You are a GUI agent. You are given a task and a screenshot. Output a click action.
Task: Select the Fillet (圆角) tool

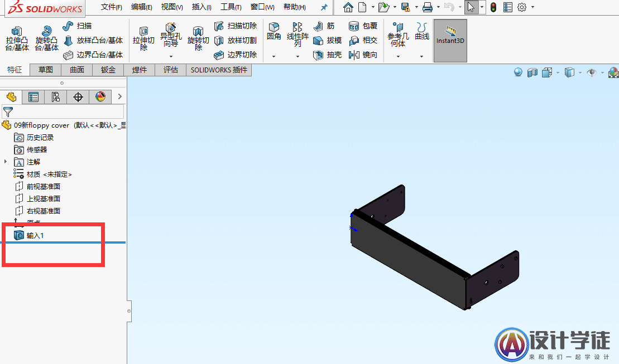coord(273,32)
